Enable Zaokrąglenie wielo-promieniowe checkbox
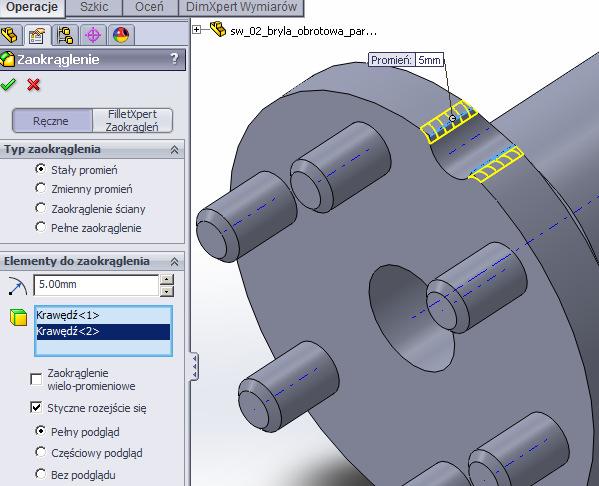The image size is (599, 486). click(x=36, y=379)
